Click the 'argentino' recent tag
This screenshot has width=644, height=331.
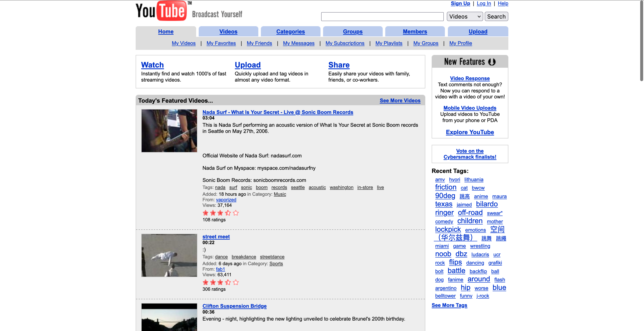click(x=446, y=288)
